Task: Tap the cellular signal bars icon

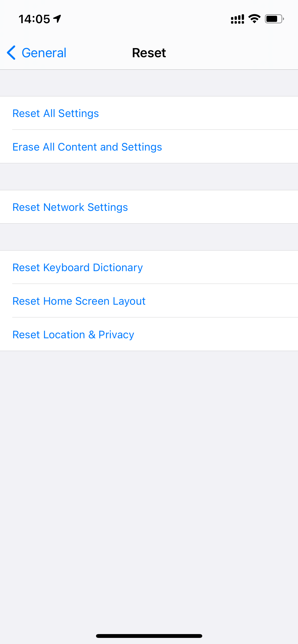Action: pyautogui.click(x=237, y=19)
